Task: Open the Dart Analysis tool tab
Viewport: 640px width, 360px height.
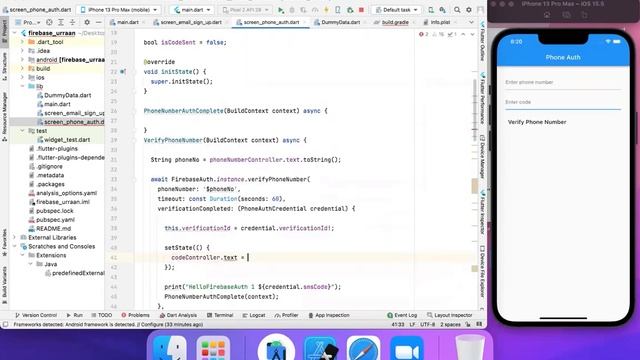Action: pyautogui.click(x=178, y=315)
